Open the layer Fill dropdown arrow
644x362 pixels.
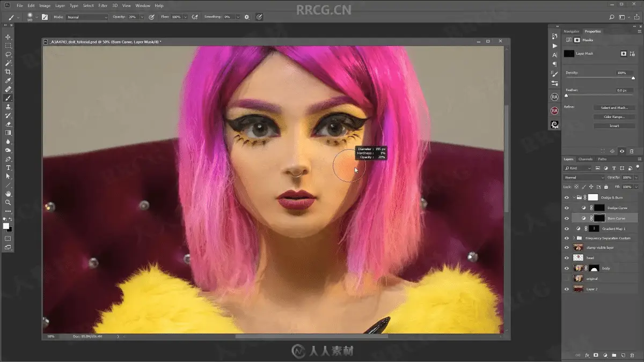pos(636,187)
